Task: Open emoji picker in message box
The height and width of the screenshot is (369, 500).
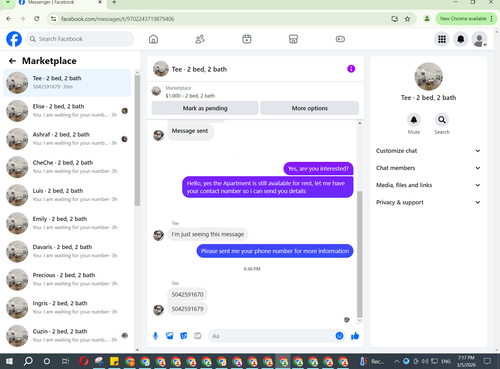Action: [339, 336]
